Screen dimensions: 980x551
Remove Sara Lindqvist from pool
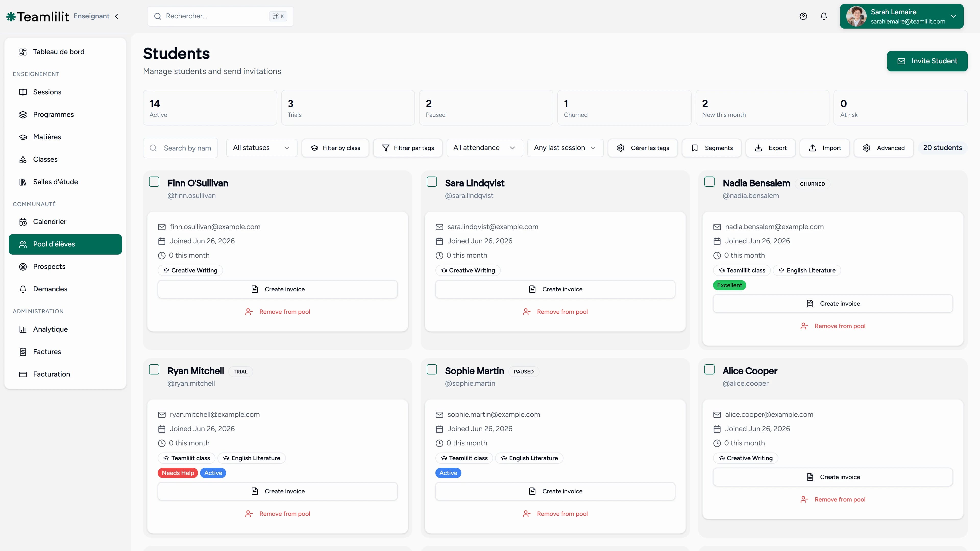point(555,312)
